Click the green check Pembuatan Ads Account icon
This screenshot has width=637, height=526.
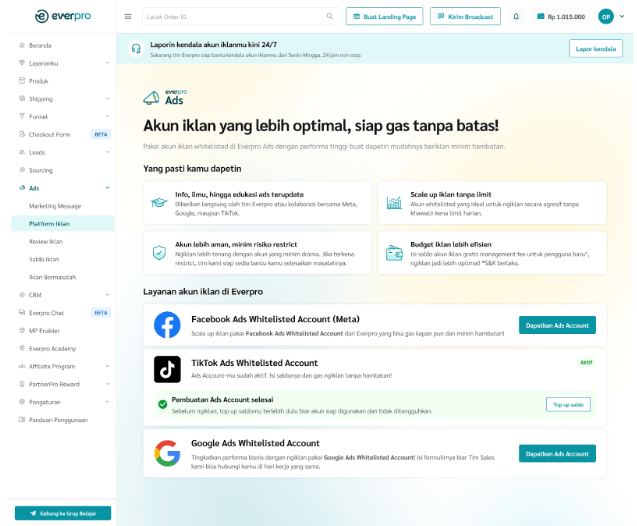coord(162,404)
